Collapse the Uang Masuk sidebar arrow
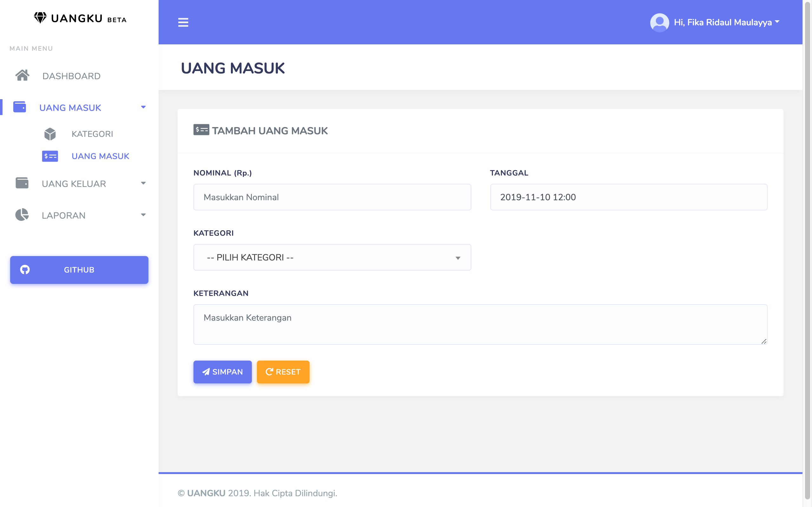Viewport: 812px width, 507px height. click(x=143, y=107)
